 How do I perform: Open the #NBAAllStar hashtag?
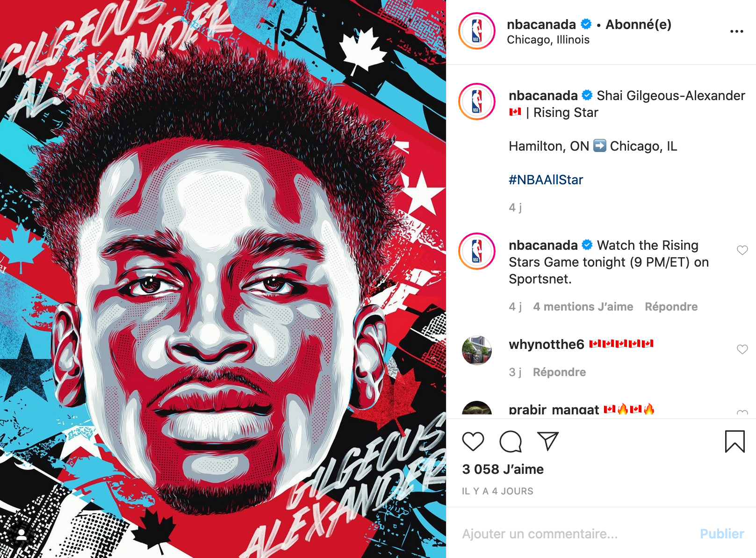click(x=546, y=180)
